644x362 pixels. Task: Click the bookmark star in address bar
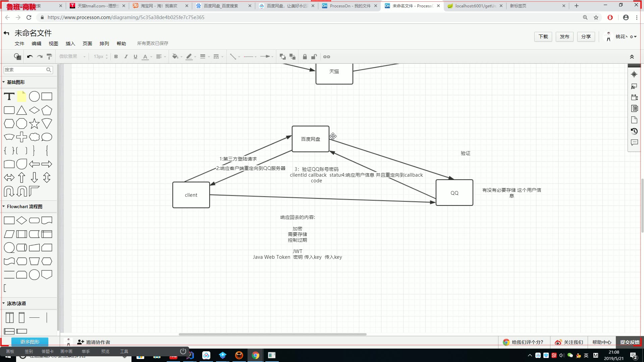click(596, 17)
